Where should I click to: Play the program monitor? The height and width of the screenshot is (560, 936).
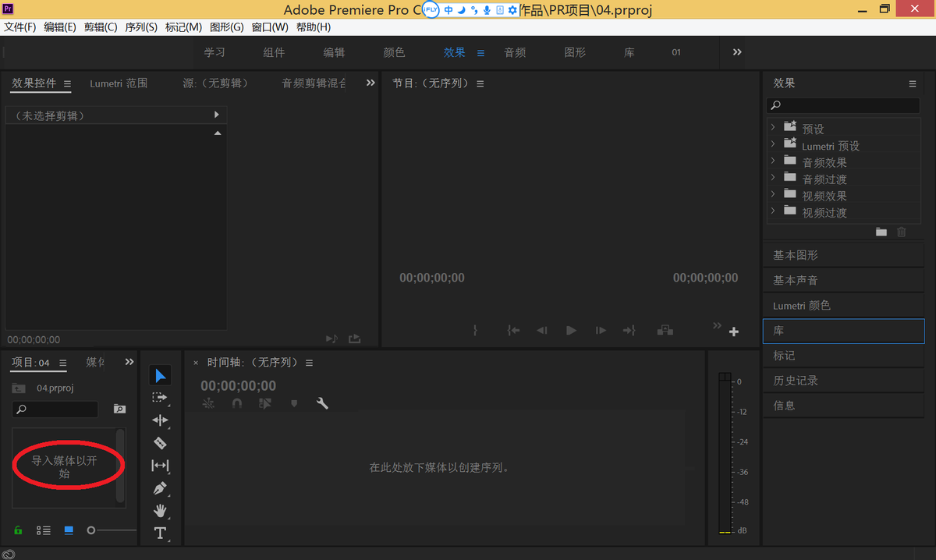pyautogui.click(x=571, y=331)
